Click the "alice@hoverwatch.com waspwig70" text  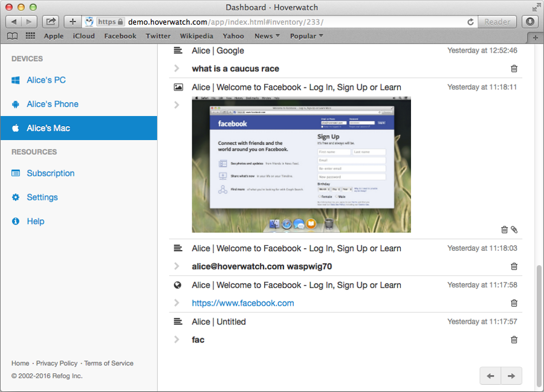tap(262, 266)
